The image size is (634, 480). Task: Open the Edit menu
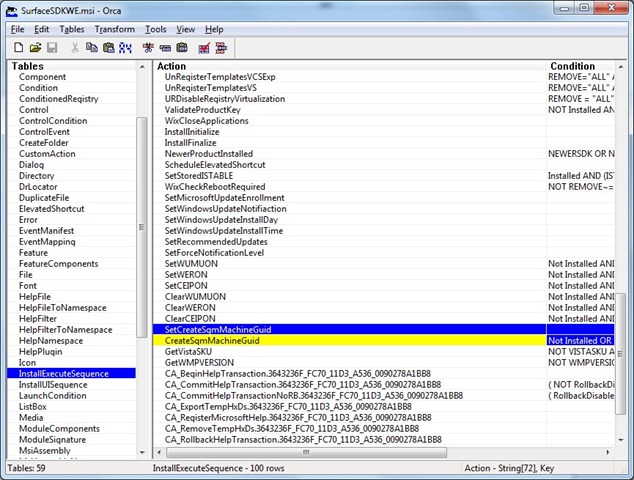(42, 30)
